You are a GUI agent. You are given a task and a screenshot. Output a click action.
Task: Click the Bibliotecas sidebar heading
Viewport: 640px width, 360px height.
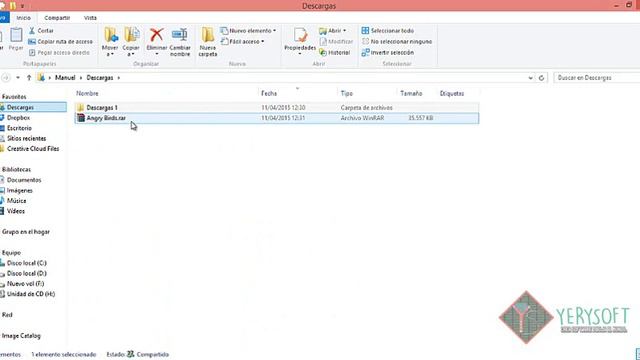coord(16,169)
